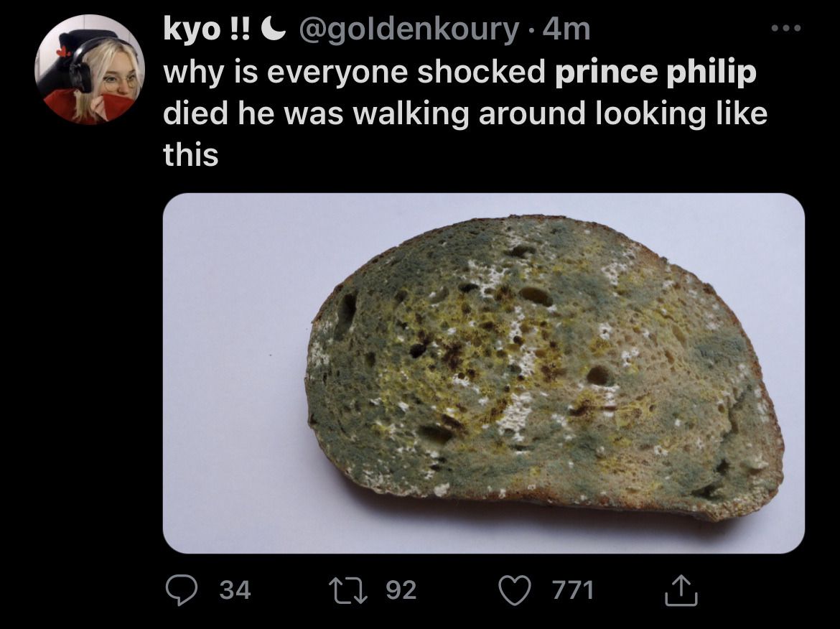This screenshot has height=629, width=840.
Task: Click the 771 likes count
Action: tap(573, 590)
